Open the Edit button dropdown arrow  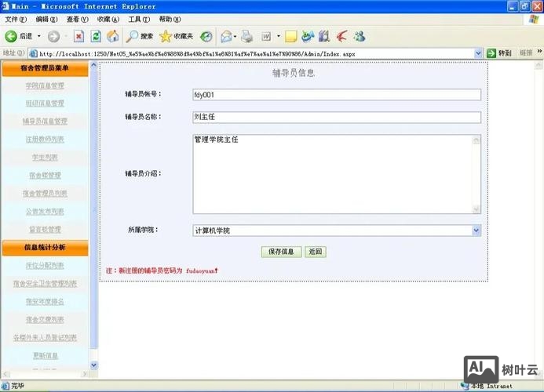(x=278, y=36)
